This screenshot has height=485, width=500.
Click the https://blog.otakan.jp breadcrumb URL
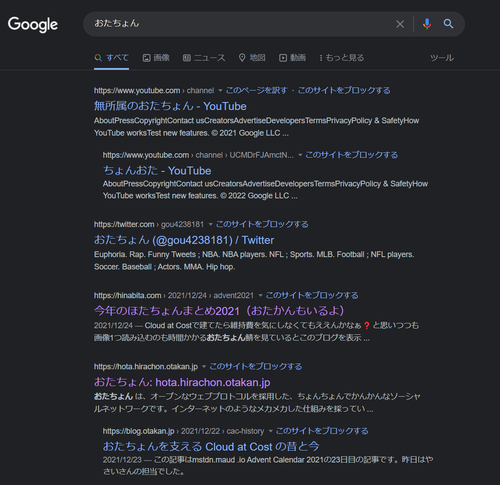[183, 431]
